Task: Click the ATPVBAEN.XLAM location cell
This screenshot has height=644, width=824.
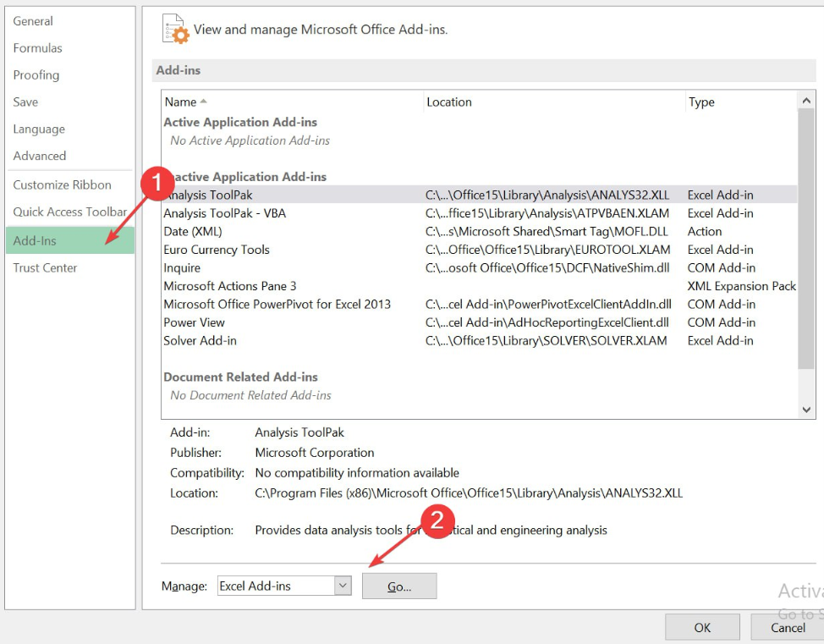Action: pos(547,213)
